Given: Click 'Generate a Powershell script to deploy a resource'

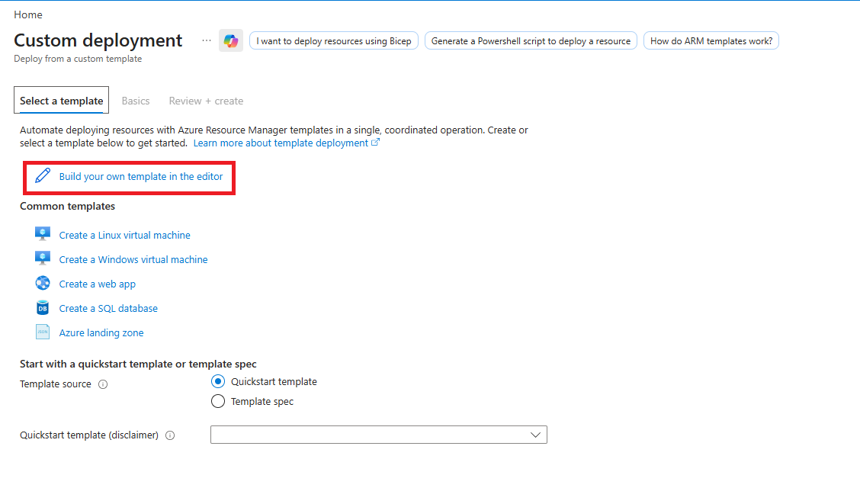Looking at the screenshot, I should [531, 40].
